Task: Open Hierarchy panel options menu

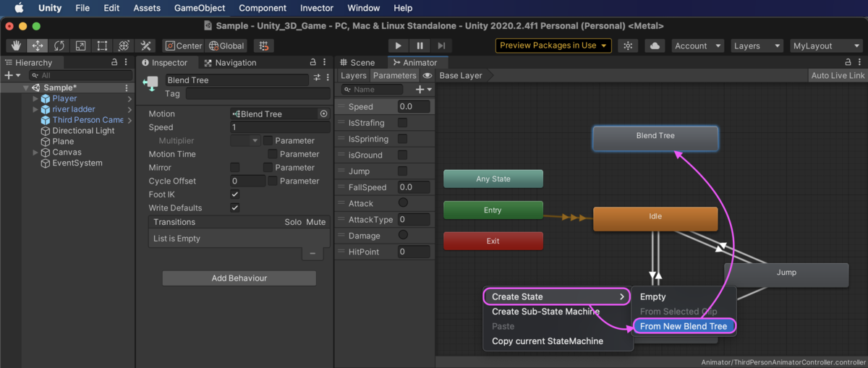Action: [x=126, y=63]
